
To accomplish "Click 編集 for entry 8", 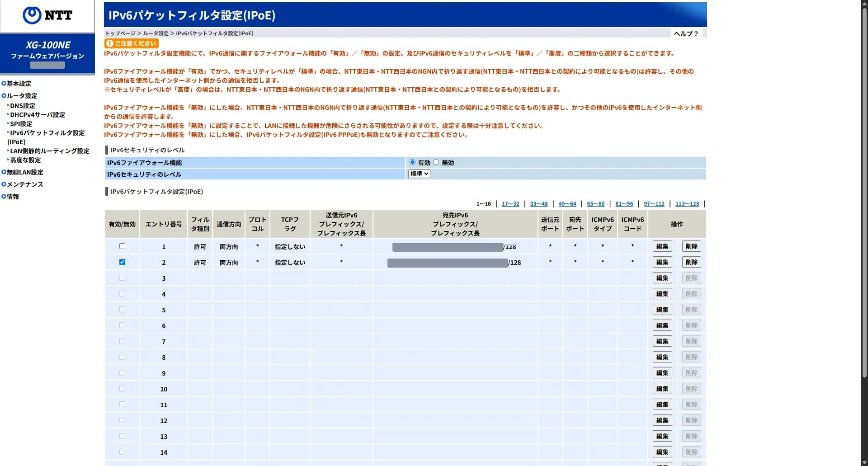I will coord(662,357).
